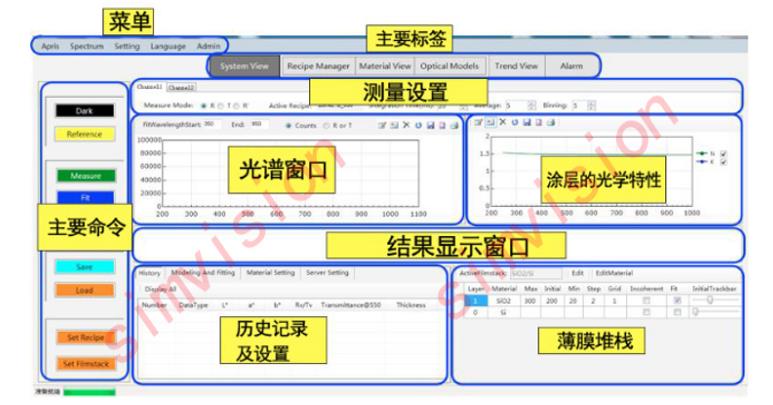Click the FitWavelengthStart input field

(211, 125)
